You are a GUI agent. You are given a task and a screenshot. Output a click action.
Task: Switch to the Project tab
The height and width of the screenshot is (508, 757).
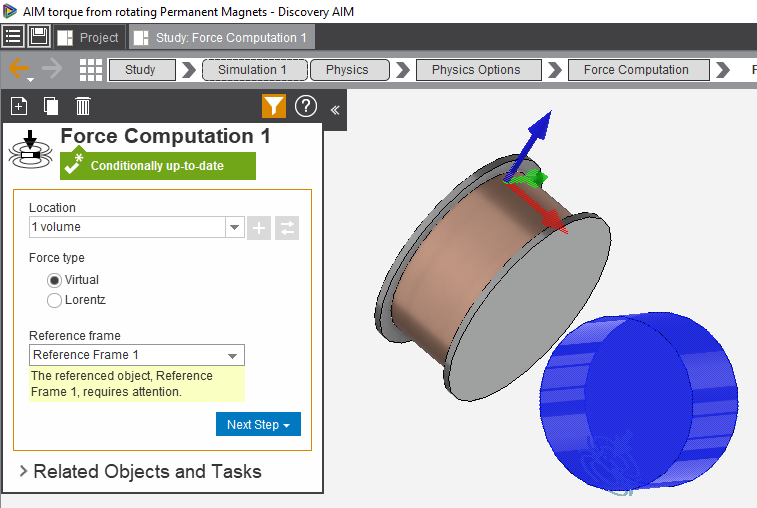pos(90,37)
